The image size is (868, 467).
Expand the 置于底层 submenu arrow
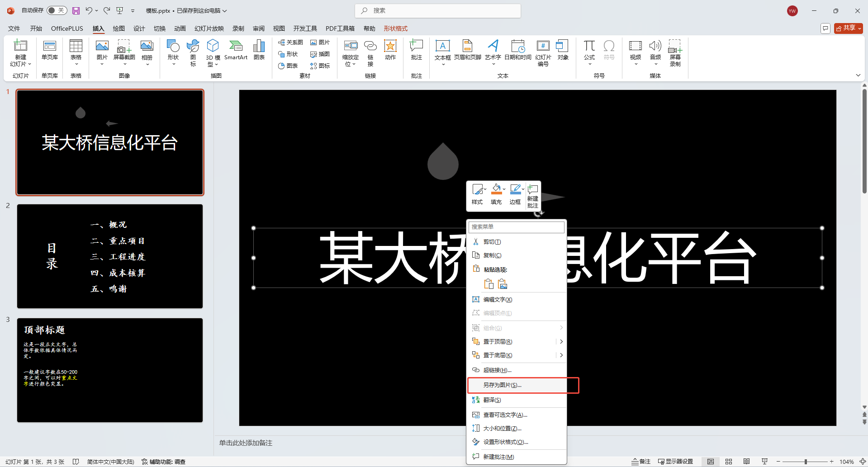click(x=561, y=355)
